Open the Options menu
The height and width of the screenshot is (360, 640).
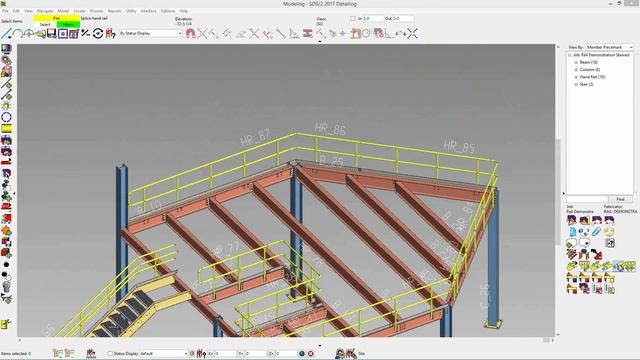pos(168,11)
